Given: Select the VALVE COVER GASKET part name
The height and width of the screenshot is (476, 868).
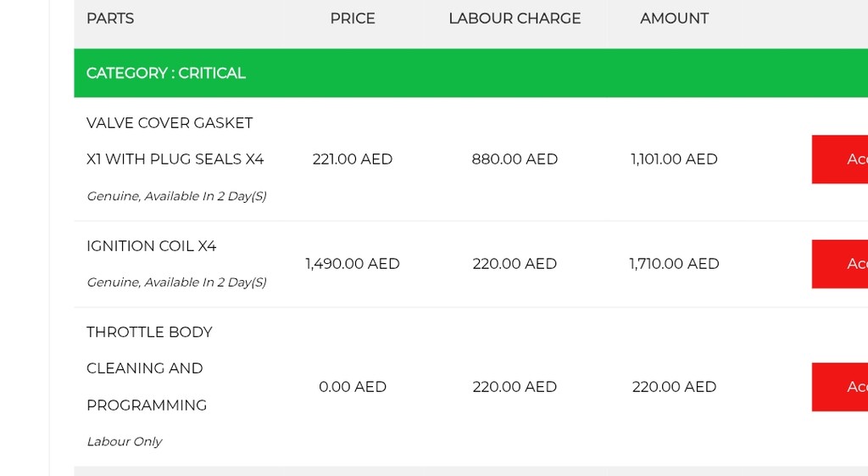Looking at the screenshot, I should tap(170, 123).
